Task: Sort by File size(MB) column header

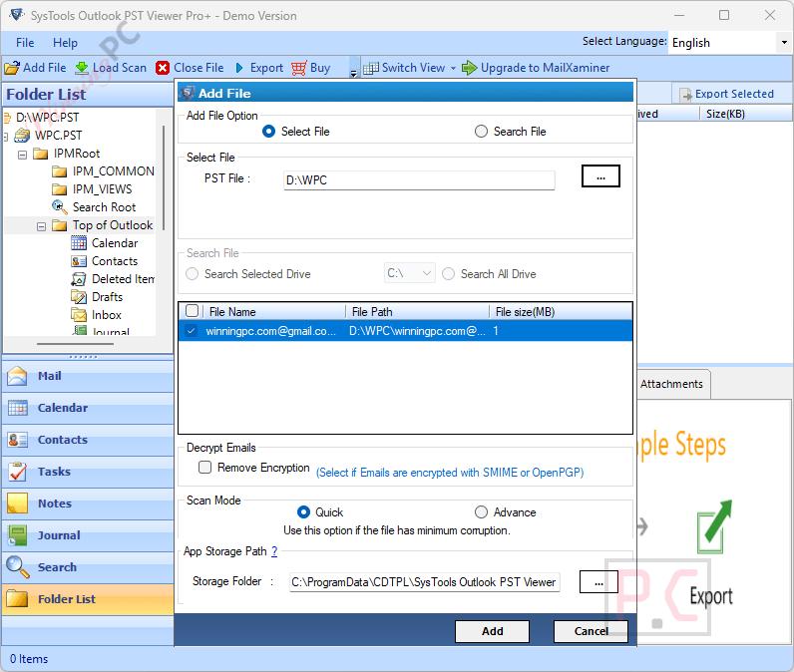Action: pos(561,312)
